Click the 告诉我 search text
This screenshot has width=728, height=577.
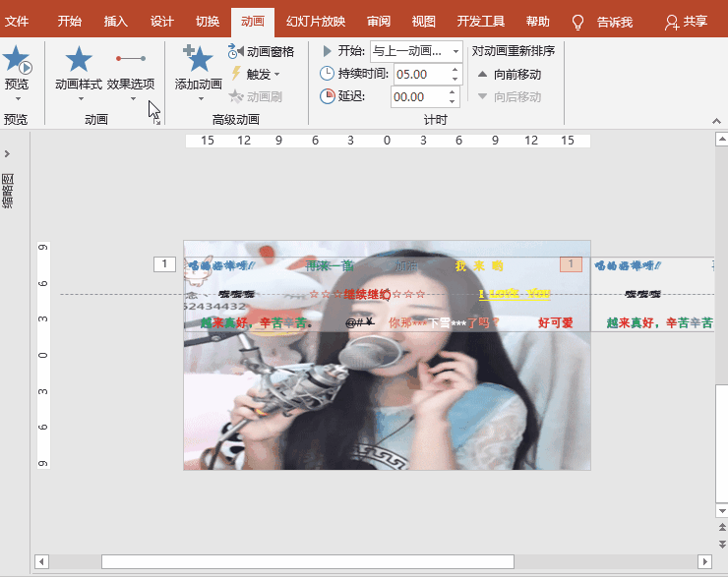click(x=615, y=22)
